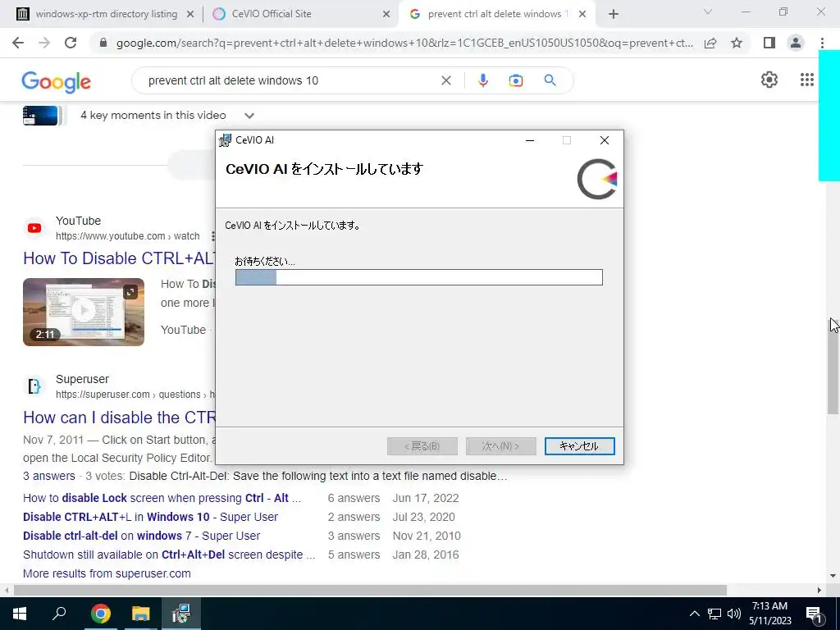Click the small key moments video thumbnail
Screen dimensions: 840x630
click(41, 115)
